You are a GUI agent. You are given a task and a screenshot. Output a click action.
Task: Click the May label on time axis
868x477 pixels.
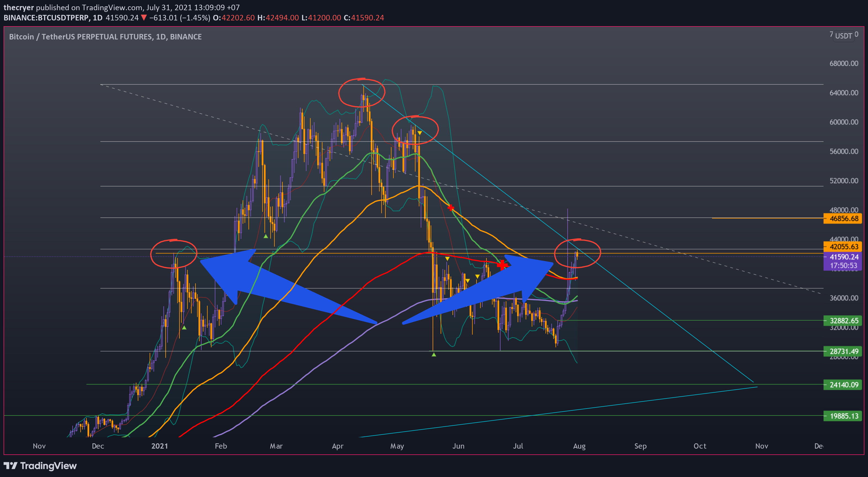point(397,446)
